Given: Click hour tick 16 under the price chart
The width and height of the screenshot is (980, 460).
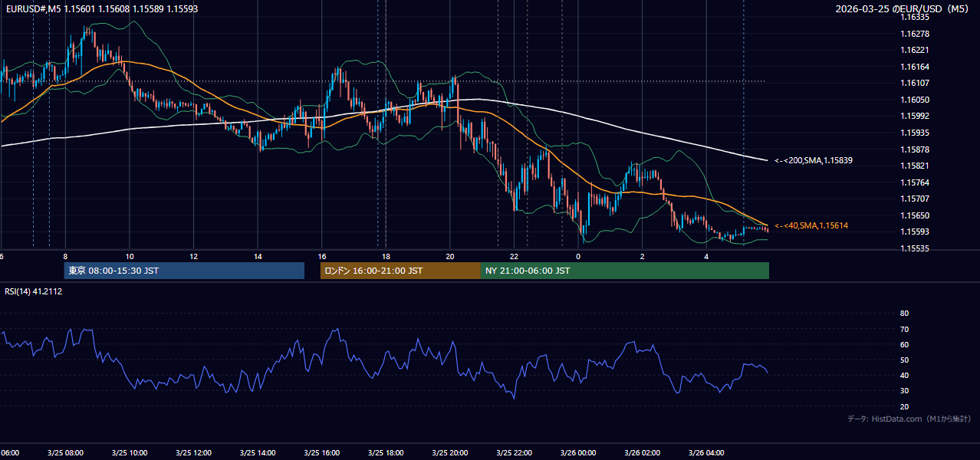Looking at the screenshot, I should point(322,256).
